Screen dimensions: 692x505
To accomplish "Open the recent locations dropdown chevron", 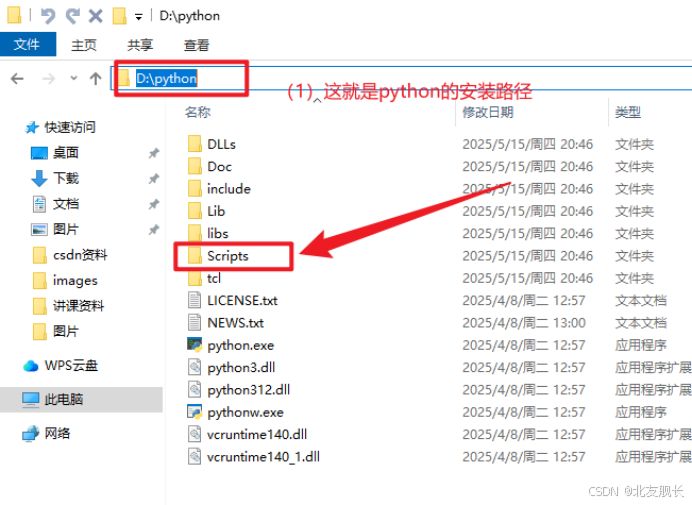I will (x=74, y=78).
